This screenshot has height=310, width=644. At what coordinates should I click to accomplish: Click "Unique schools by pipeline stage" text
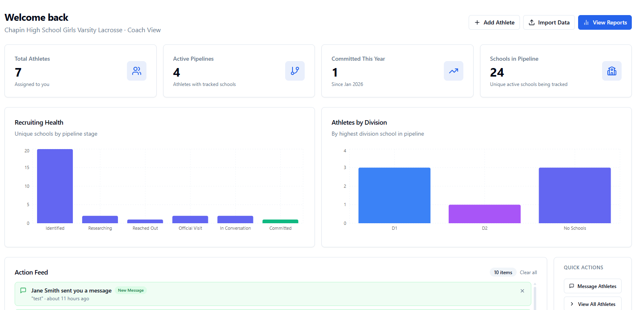coord(56,134)
